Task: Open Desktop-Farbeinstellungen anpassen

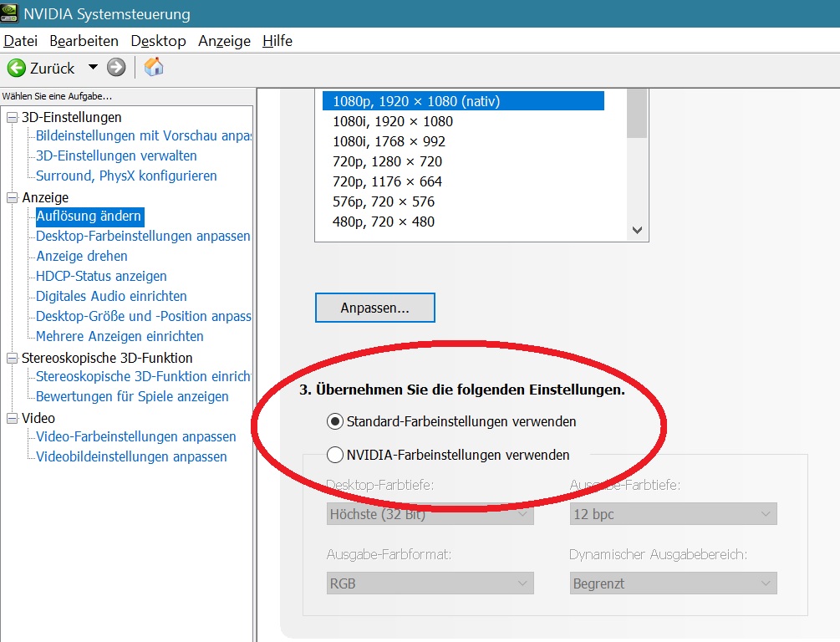Action: click(143, 237)
